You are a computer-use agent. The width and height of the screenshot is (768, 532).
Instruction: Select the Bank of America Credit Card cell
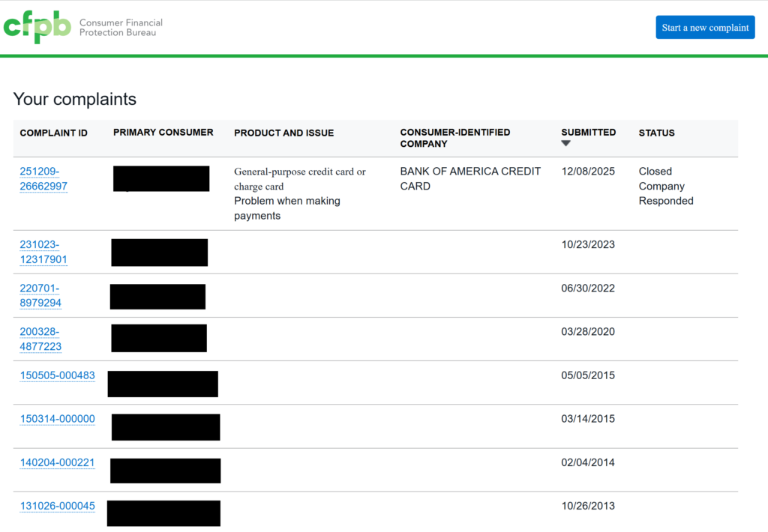tap(469, 178)
